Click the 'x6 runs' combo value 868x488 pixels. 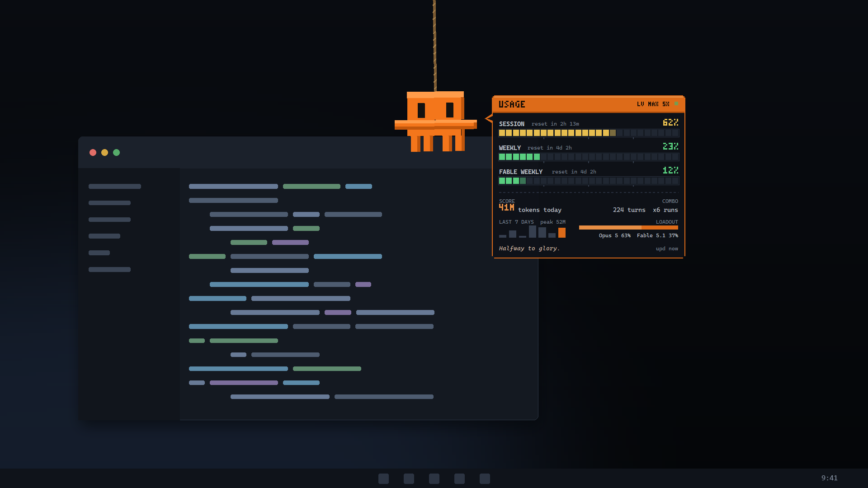(x=665, y=210)
